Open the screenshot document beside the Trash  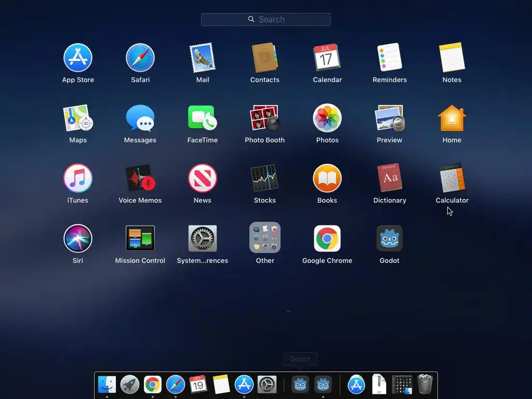click(x=402, y=384)
